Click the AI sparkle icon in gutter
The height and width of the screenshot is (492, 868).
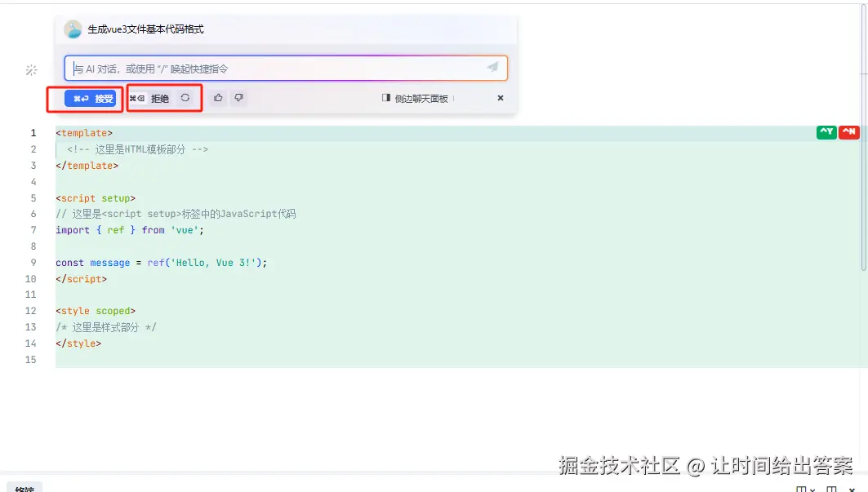point(32,69)
